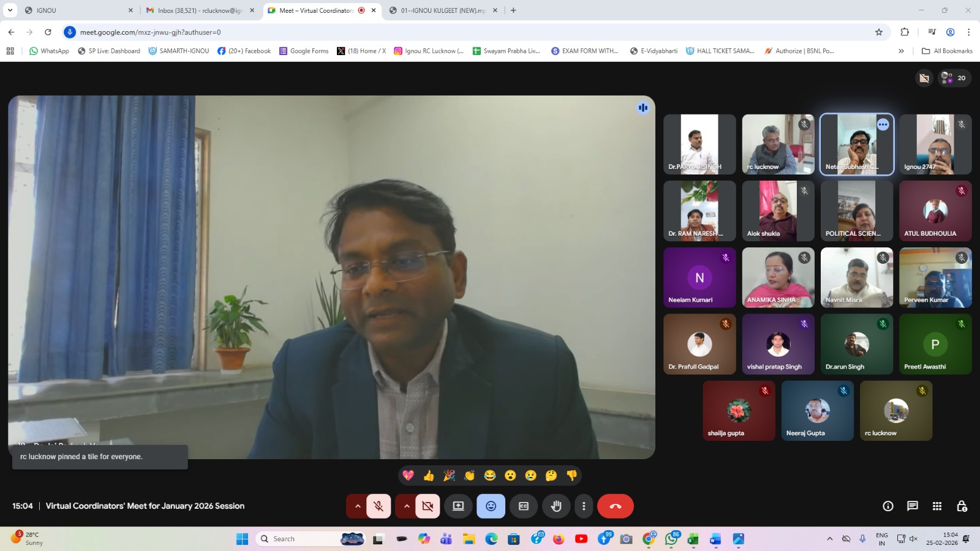Toggle the emoji reactions bar
The width and height of the screenshot is (980, 551).
tap(491, 506)
